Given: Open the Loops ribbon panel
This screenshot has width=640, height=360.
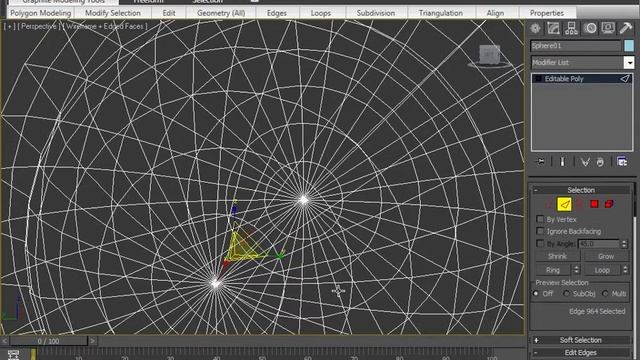Looking at the screenshot, I should point(321,13).
